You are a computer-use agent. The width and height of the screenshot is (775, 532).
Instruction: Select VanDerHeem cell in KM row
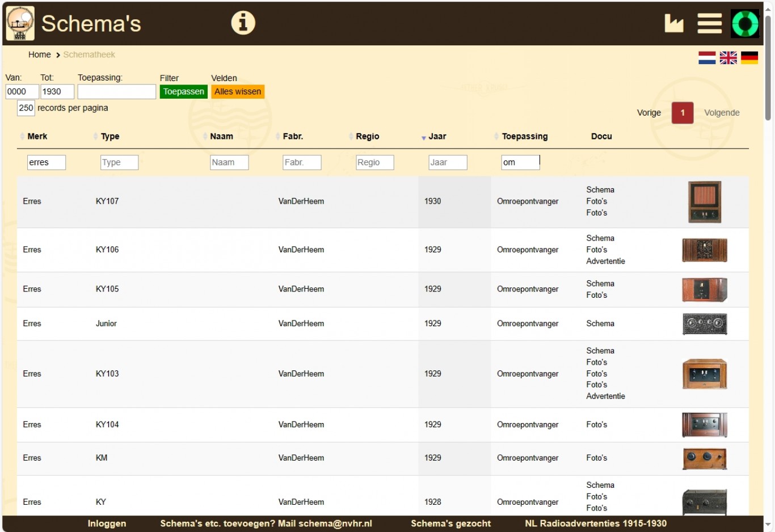[x=301, y=458]
